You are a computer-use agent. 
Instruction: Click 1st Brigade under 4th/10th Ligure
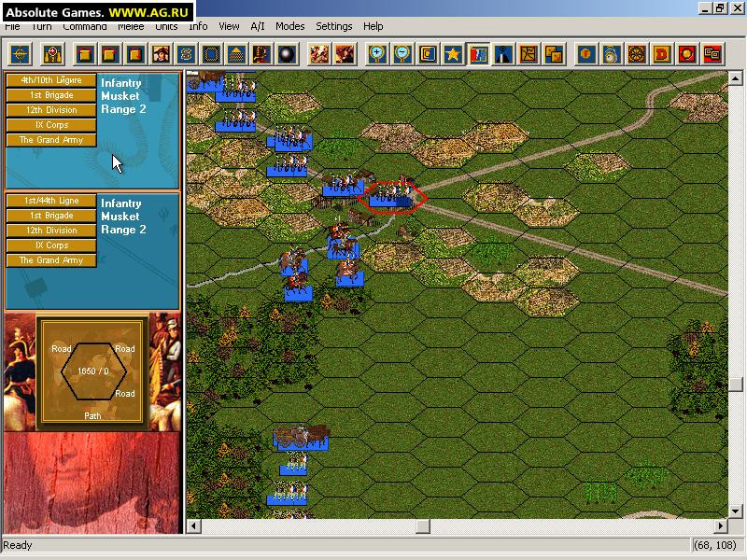pos(51,95)
